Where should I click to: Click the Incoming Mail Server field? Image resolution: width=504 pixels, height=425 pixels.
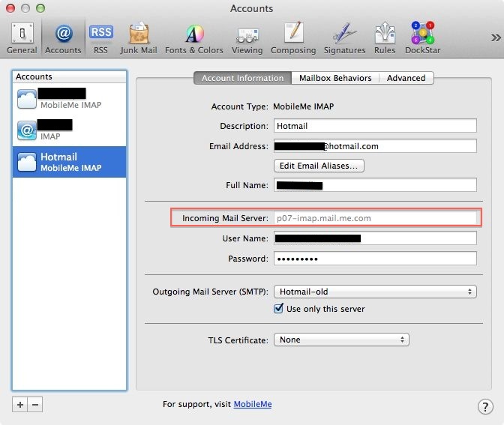click(375, 218)
